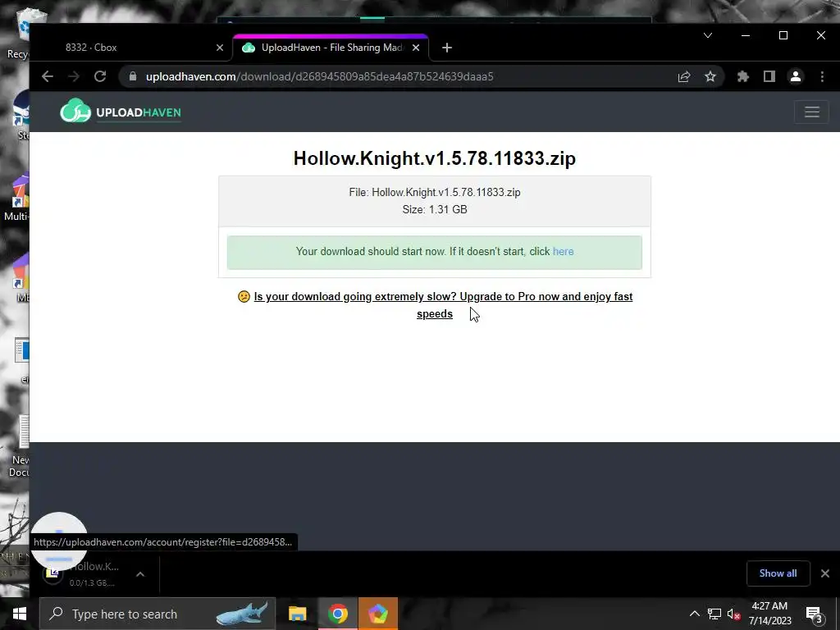This screenshot has width=840, height=630.
Task: Open Chrome extensions puzzle icon
Action: tap(743, 76)
